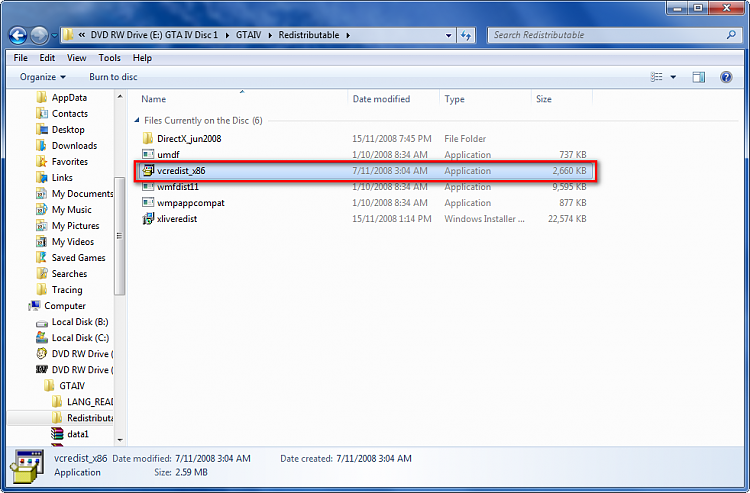Open AppData in the navigation tree

pyautogui.click(x=69, y=98)
